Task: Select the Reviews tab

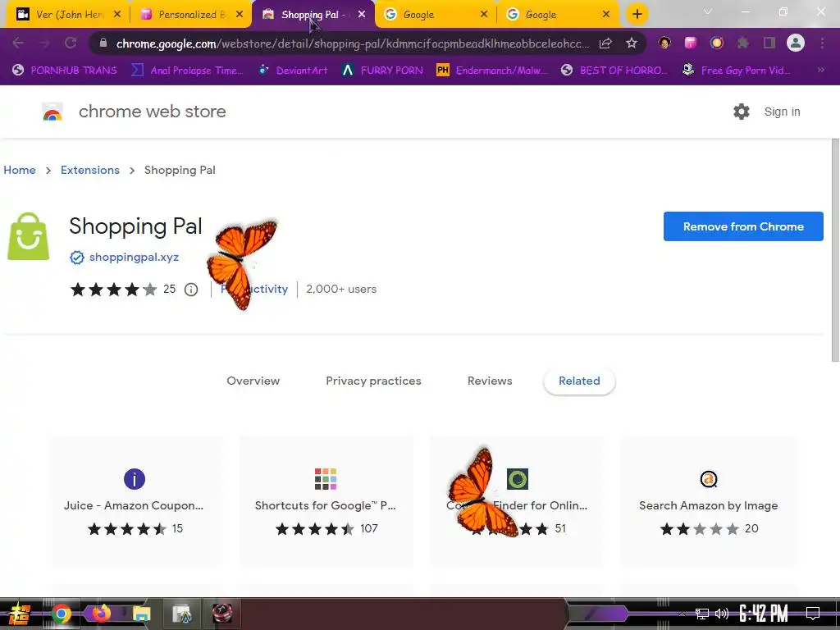Action: point(490,381)
